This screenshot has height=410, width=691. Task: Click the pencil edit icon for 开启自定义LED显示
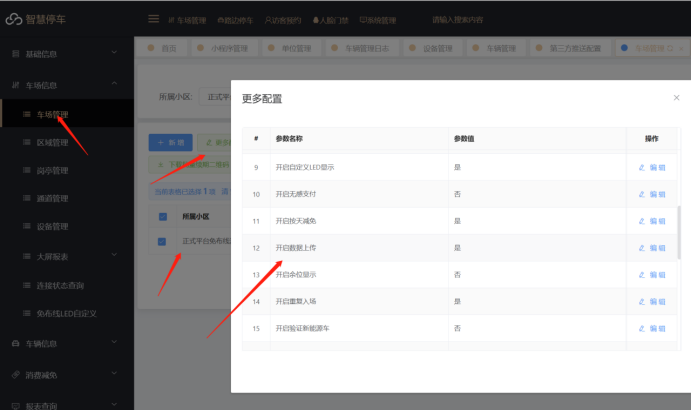(x=642, y=168)
